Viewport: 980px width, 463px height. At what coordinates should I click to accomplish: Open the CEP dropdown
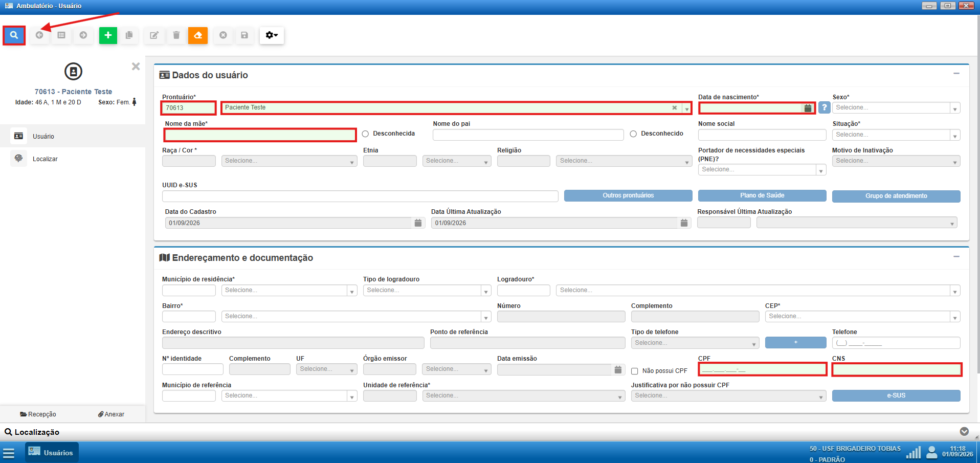[x=862, y=317]
